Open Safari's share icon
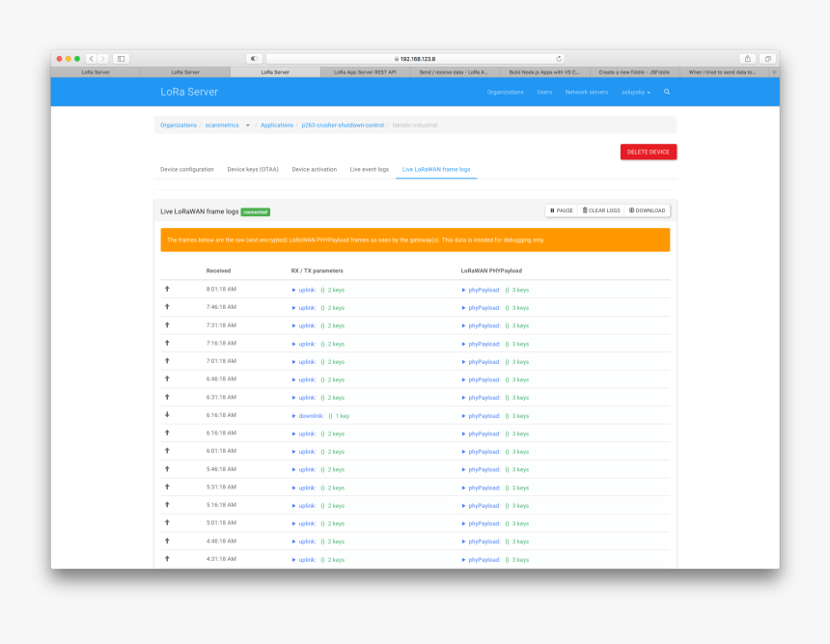 (748, 59)
